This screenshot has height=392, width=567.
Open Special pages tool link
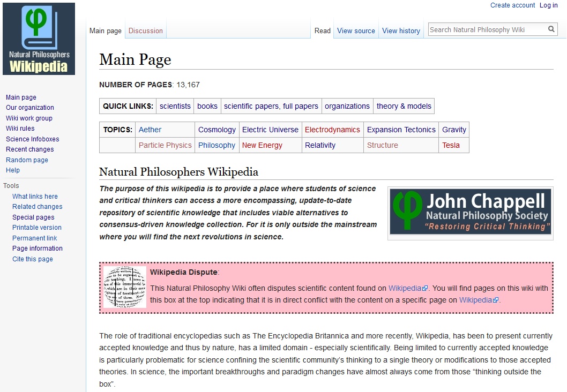33,217
